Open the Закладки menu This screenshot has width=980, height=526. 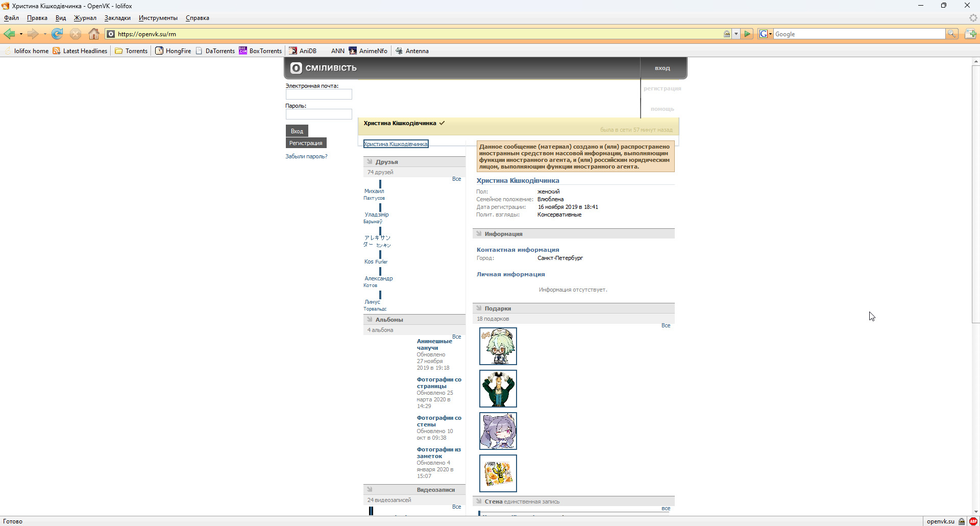click(117, 18)
